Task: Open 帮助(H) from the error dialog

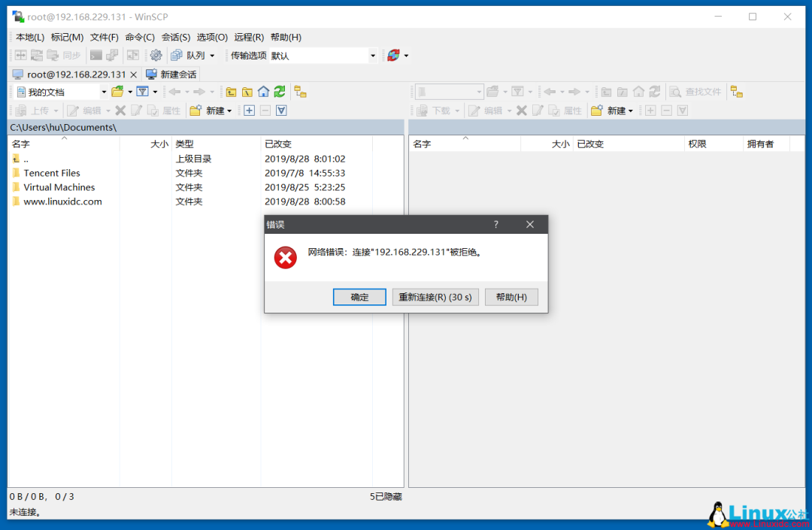Action: pyautogui.click(x=511, y=296)
